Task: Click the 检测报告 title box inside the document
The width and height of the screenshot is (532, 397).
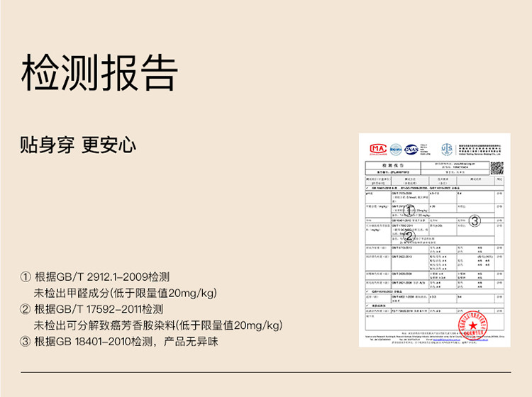Action: point(392,165)
